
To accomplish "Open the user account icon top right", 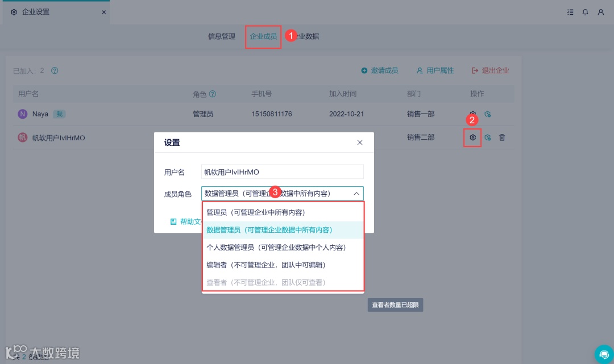I will [x=601, y=12].
